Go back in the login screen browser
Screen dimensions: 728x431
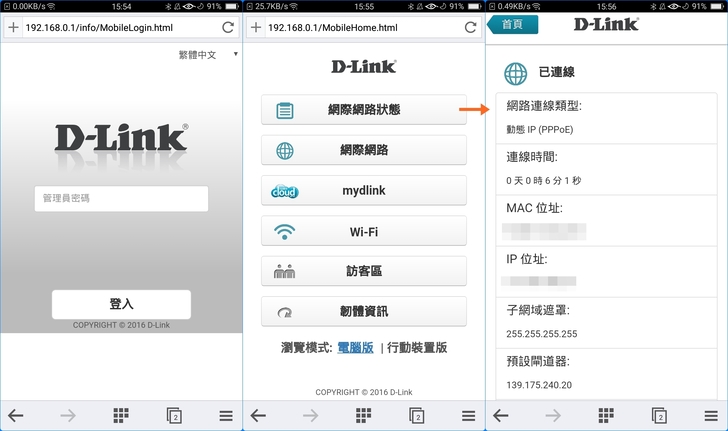(16, 415)
